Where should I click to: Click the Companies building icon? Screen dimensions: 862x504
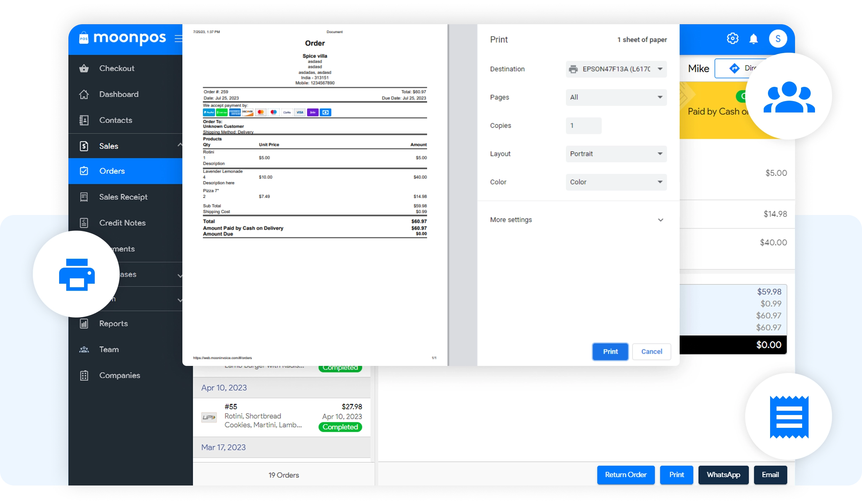coord(84,376)
